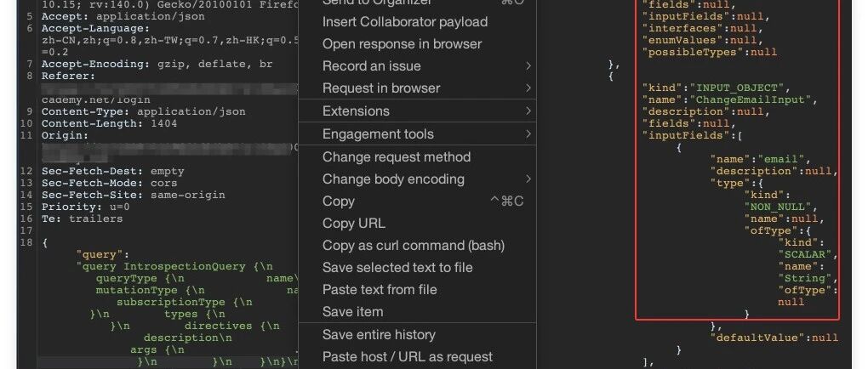Image resolution: width=868 pixels, height=369 pixels.
Task: Expand arrow beside Change body encoding
Action: [528, 179]
